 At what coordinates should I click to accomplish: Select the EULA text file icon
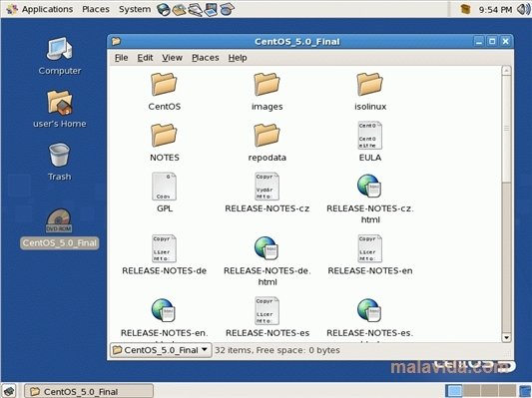[370, 136]
